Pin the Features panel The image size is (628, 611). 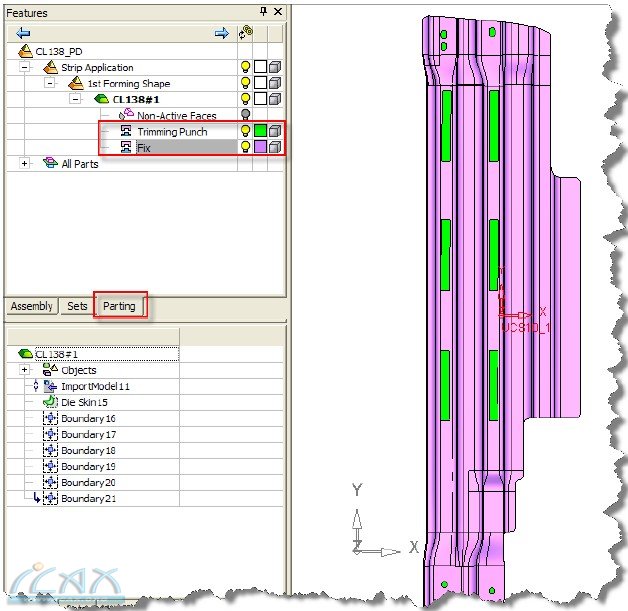pyautogui.click(x=263, y=11)
